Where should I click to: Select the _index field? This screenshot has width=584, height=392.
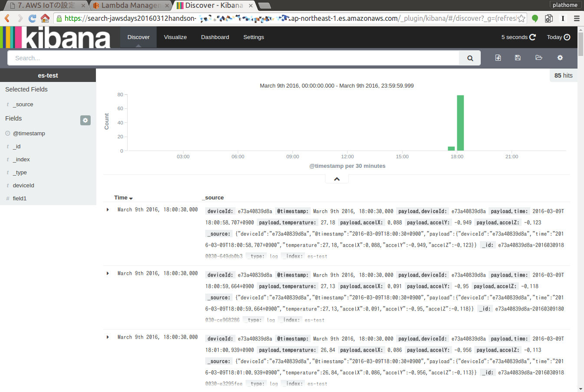point(21,160)
